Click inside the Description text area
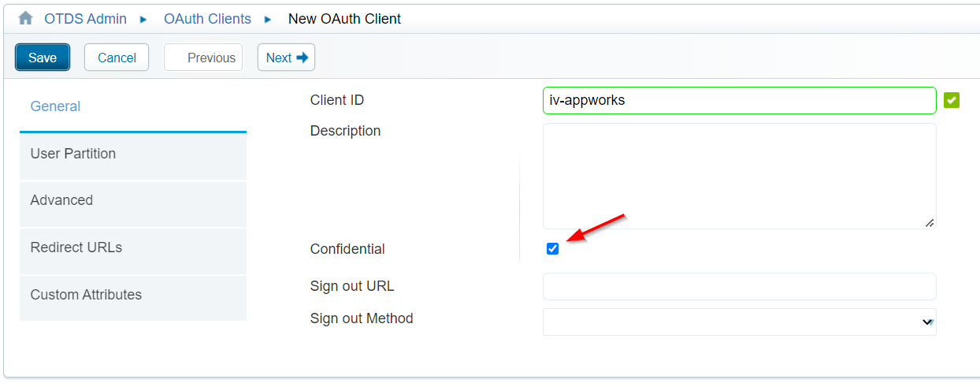 [739, 176]
